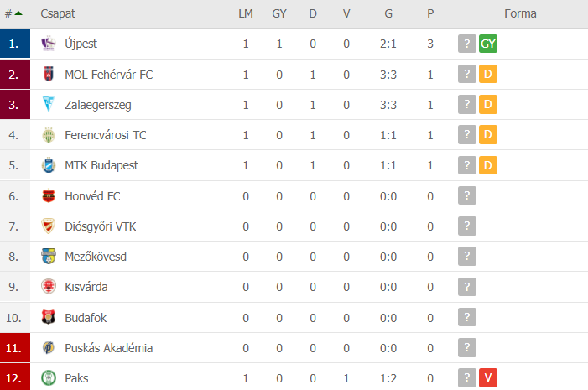
Task: Click the Diósgyőri VTK crest icon
Action: point(49,226)
